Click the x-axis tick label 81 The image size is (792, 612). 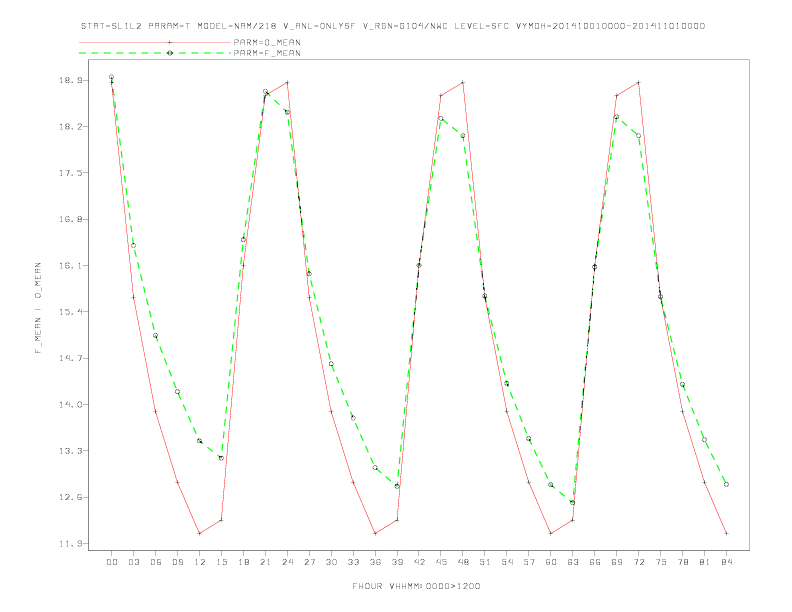[705, 562]
